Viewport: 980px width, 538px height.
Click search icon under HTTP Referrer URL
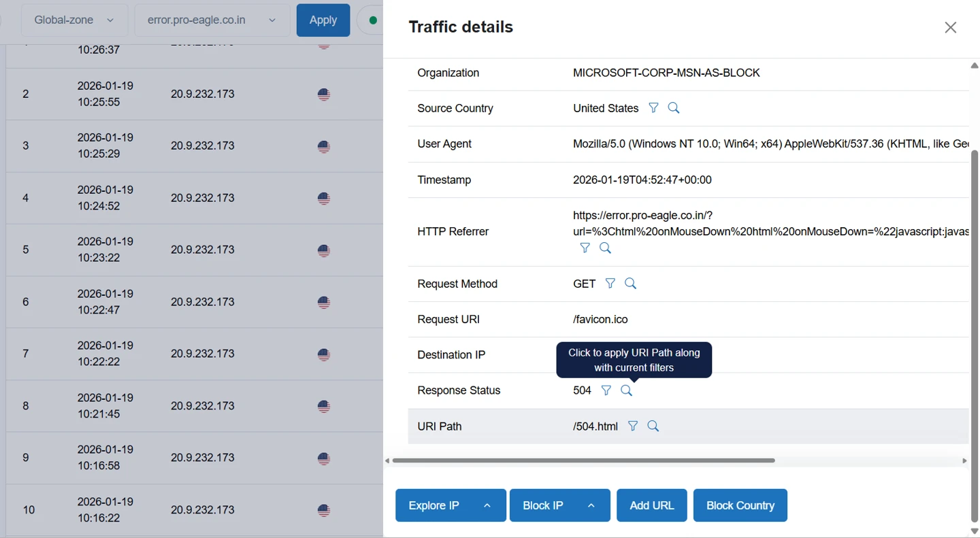605,248
